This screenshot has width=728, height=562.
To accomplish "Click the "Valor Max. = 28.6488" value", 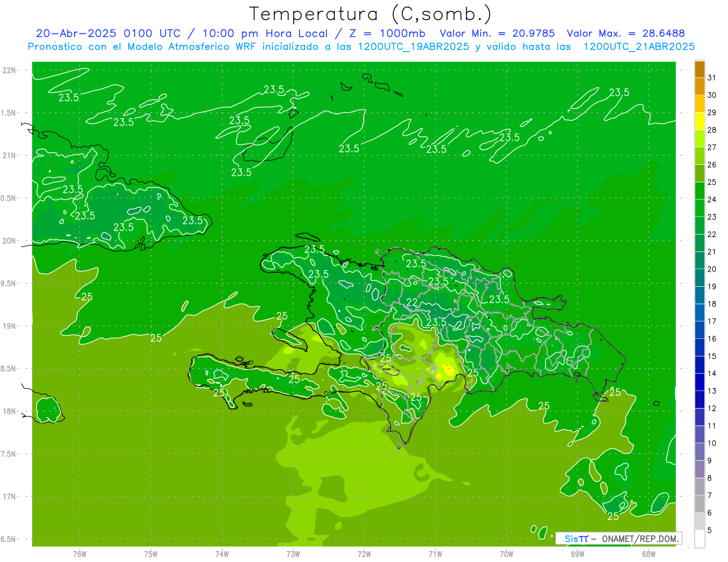I will 625,33.
